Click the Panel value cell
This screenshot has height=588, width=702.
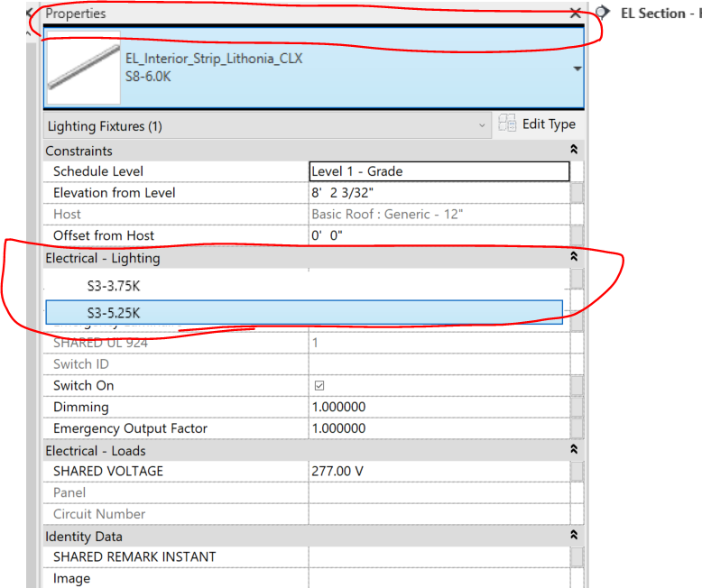439,492
